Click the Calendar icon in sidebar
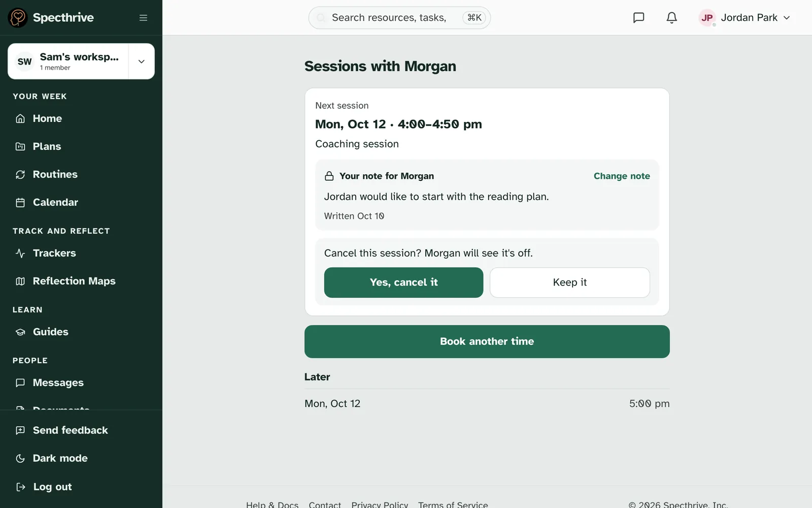The height and width of the screenshot is (508, 812). (x=20, y=202)
